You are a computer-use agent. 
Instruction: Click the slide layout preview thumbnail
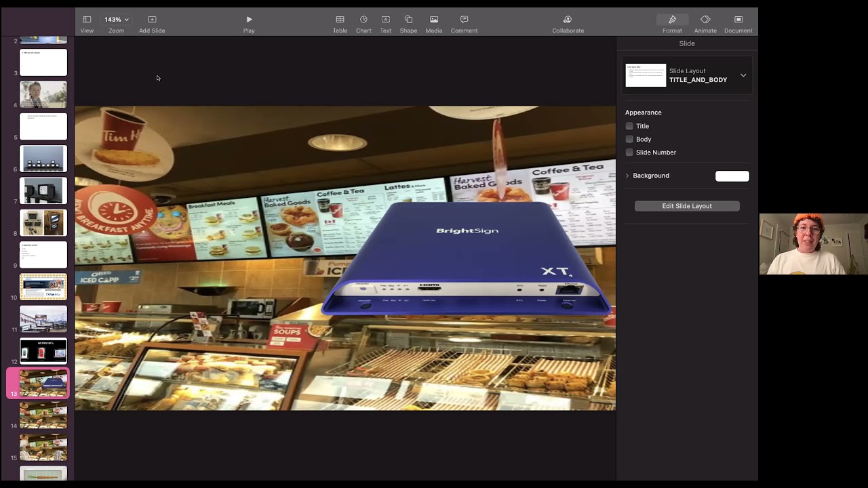click(646, 75)
